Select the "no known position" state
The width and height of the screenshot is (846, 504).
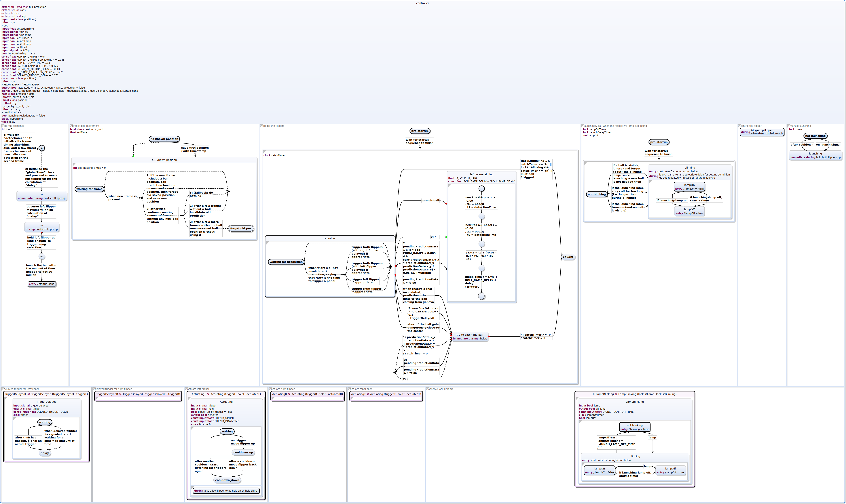click(x=164, y=139)
